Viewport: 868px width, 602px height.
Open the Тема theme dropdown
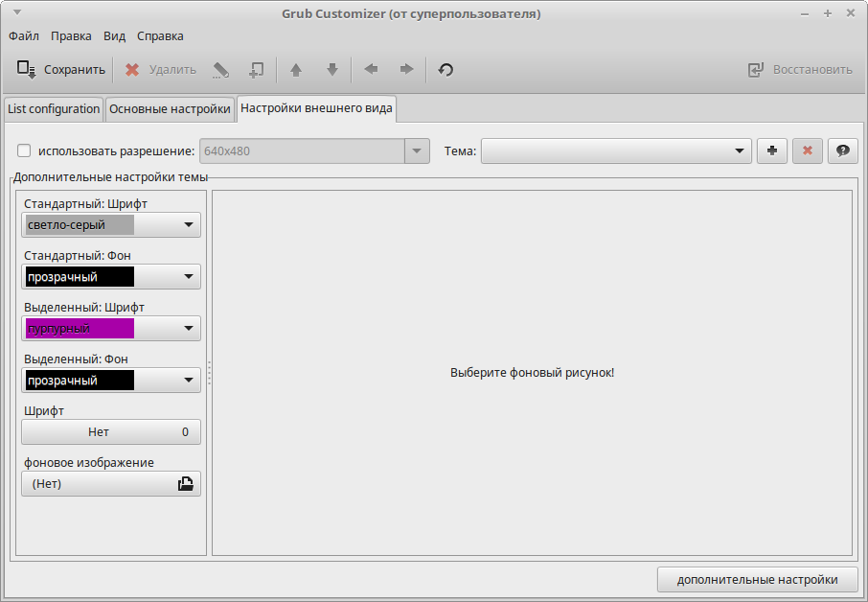tap(616, 150)
